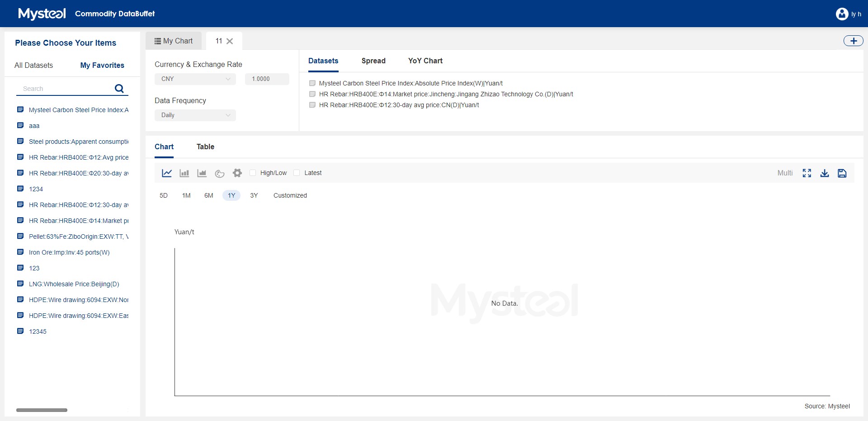This screenshot has width=868, height=421.
Task: Open HR Rebar:HRB400E:Φ12:Avg price favorite
Action: click(x=79, y=157)
